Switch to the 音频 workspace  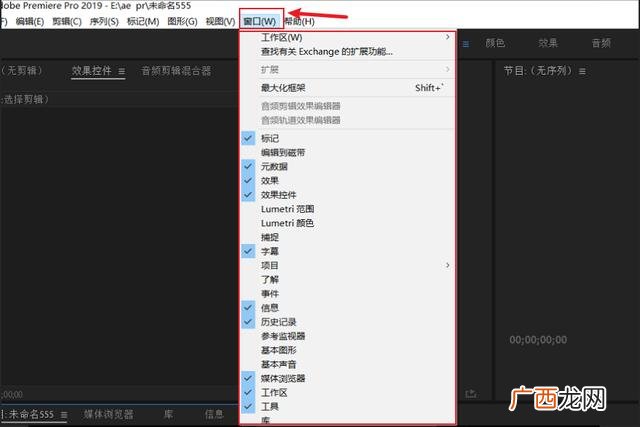click(x=601, y=43)
